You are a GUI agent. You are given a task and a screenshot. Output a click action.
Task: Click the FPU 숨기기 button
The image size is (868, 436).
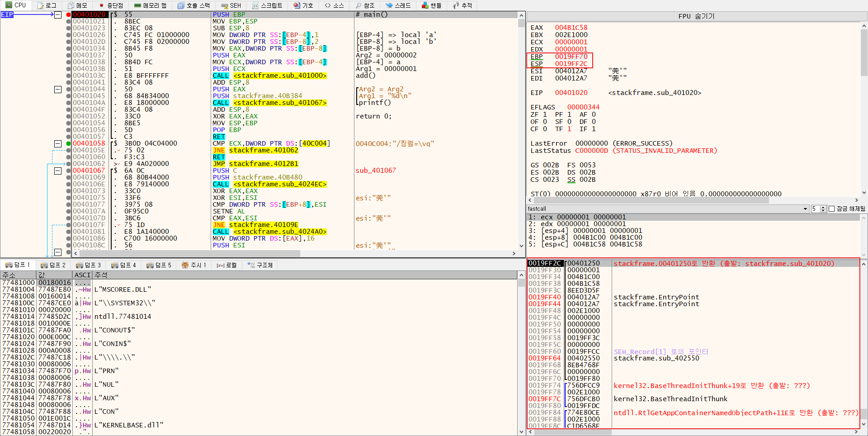(x=696, y=16)
